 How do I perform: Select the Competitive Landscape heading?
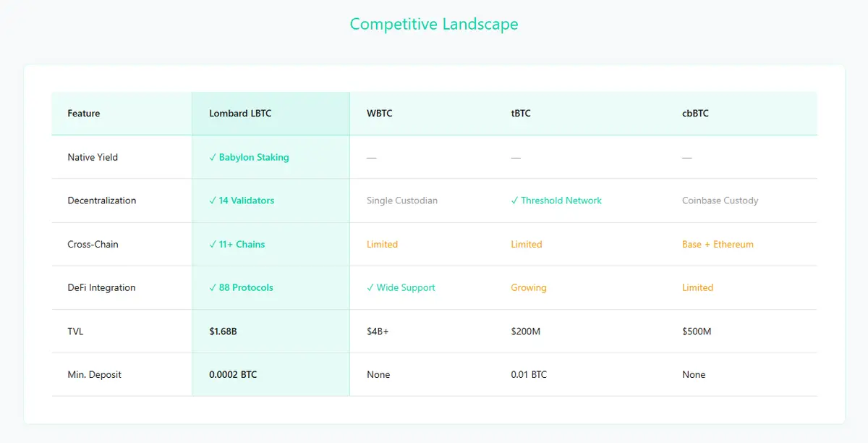[434, 24]
